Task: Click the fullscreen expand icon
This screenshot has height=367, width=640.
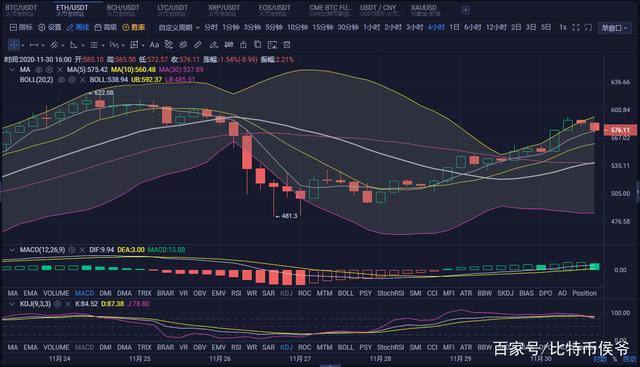Action: tap(576, 27)
